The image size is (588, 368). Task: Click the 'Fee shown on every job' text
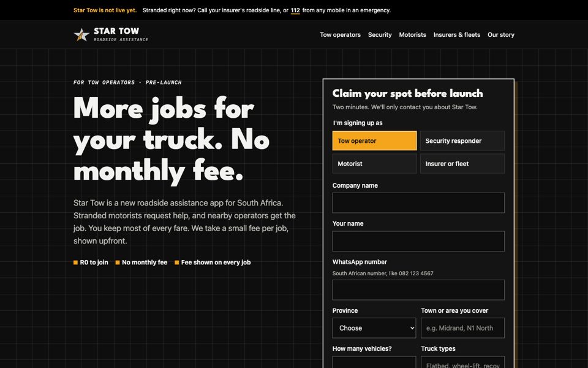(216, 263)
